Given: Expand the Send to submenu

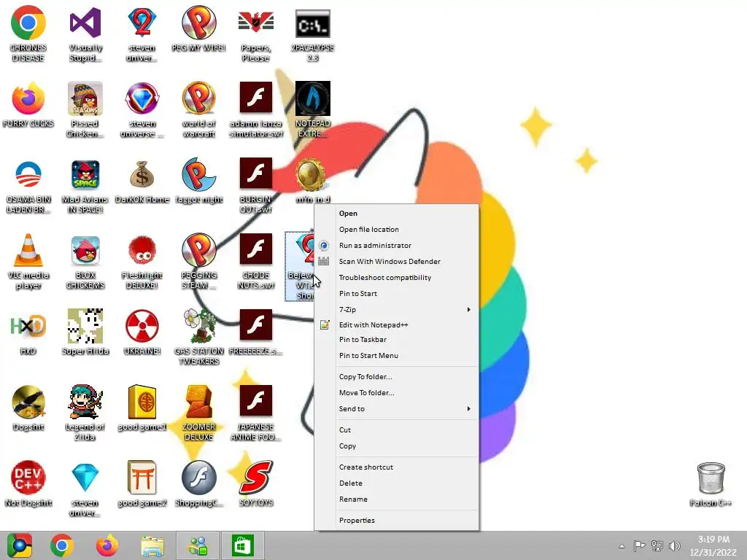Looking at the screenshot, I should [x=397, y=409].
